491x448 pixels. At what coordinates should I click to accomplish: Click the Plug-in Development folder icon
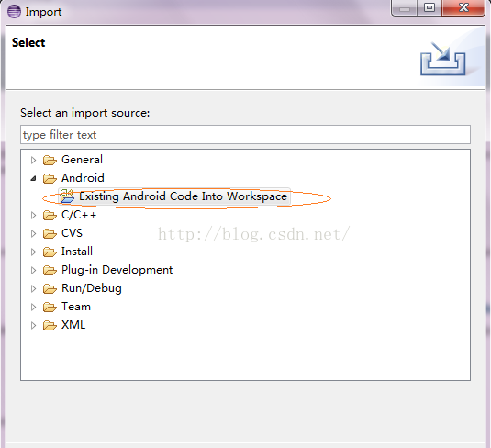(50, 270)
